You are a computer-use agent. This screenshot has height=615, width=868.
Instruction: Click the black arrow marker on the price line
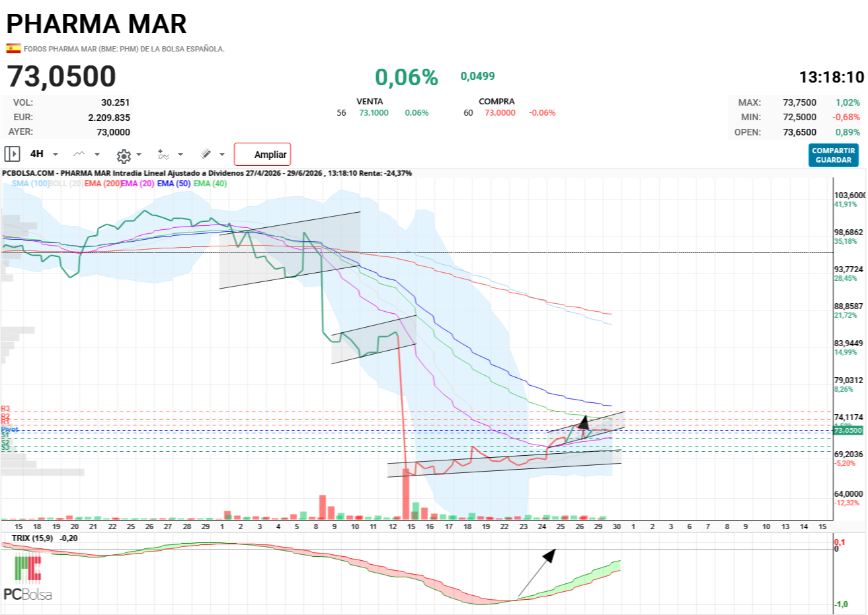[583, 423]
